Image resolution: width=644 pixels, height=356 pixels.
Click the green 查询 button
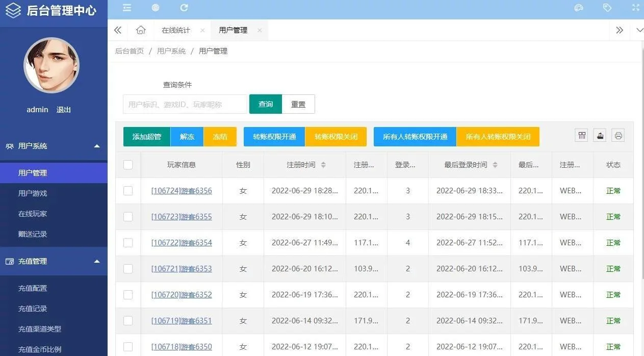point(265,104)
